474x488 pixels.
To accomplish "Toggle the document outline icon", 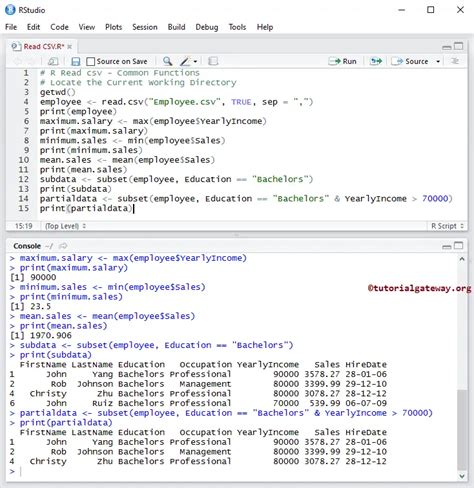I will (454, 61).
